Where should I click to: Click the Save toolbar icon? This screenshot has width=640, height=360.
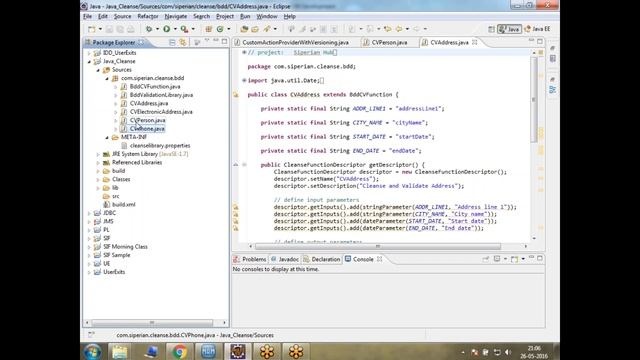pos(109,29)
